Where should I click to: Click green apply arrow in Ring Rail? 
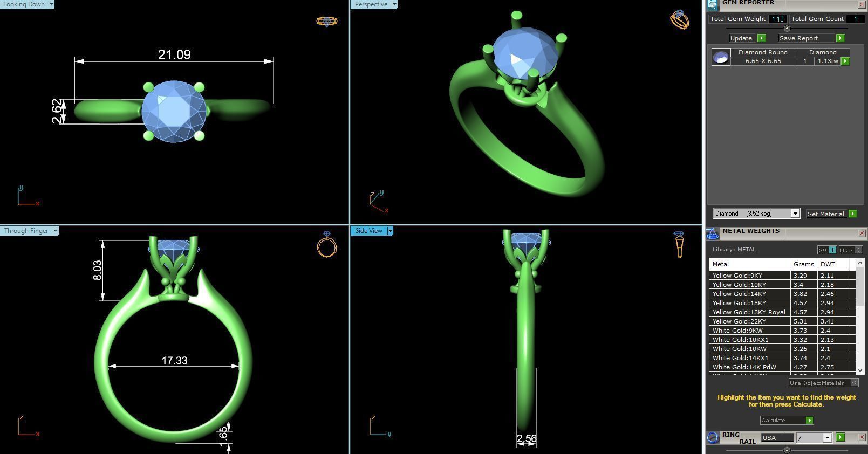[x=840, y=437]
